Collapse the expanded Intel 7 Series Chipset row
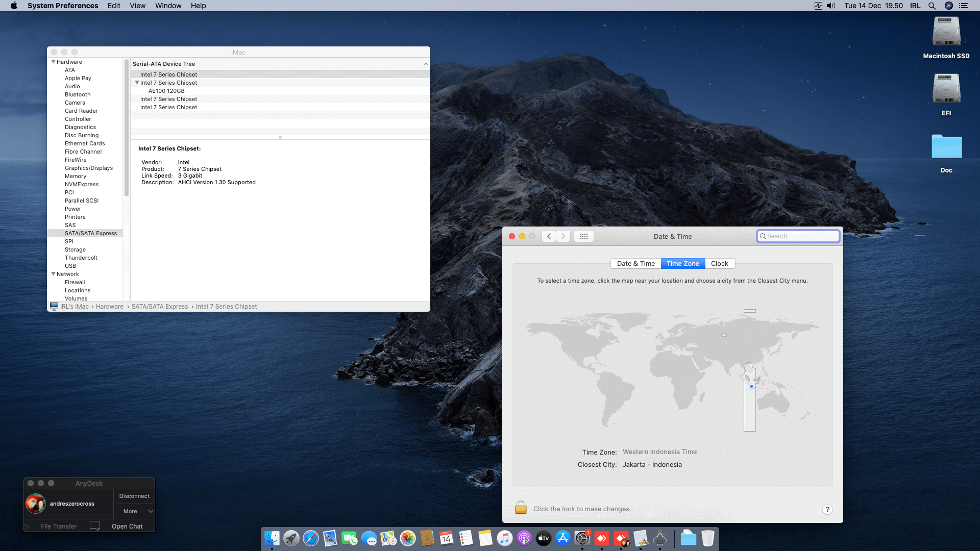The image size is (980, 551). point(137,83)
